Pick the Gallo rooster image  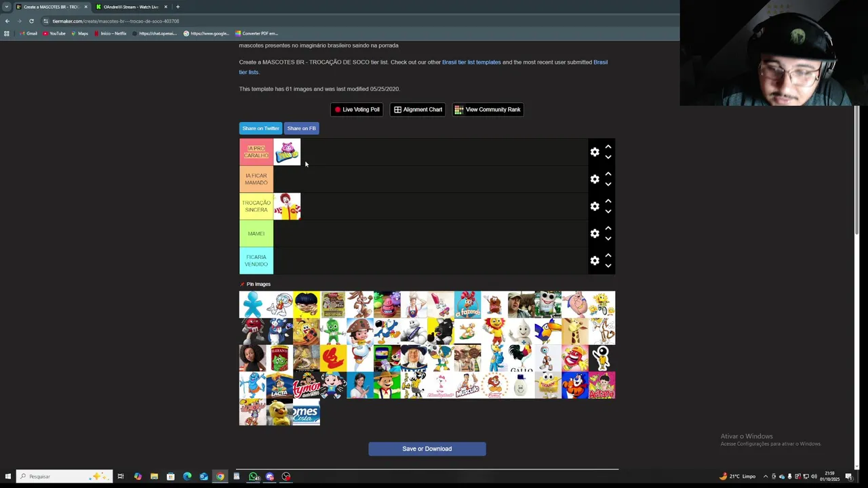tap(521, 358)
